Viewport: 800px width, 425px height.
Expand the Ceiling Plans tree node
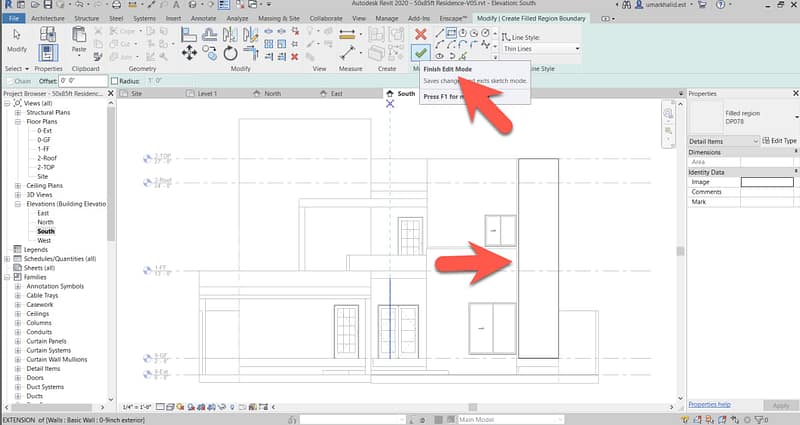17,186
